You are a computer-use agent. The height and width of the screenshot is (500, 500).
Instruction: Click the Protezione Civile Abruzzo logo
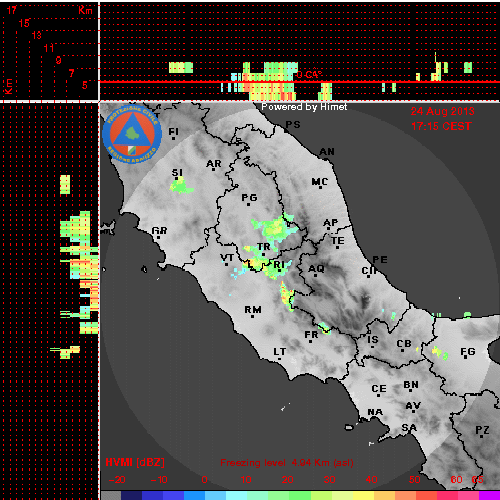[x=132, y=134]
